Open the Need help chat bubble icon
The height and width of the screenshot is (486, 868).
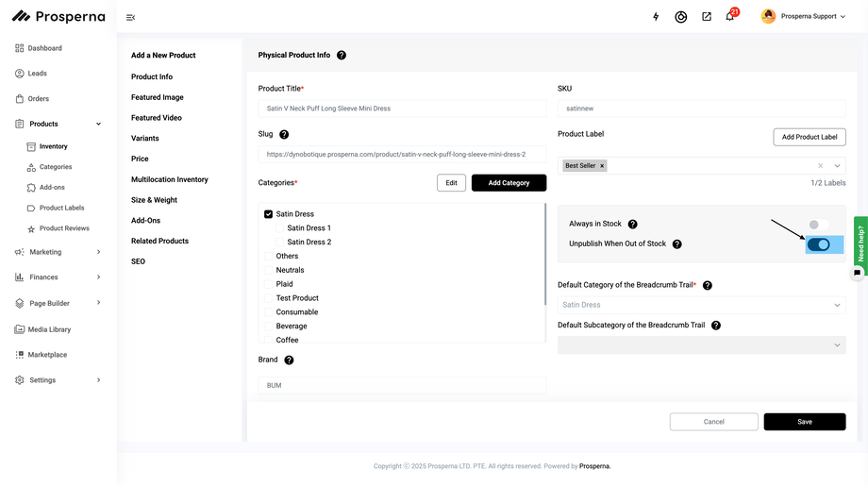point(857,273)
